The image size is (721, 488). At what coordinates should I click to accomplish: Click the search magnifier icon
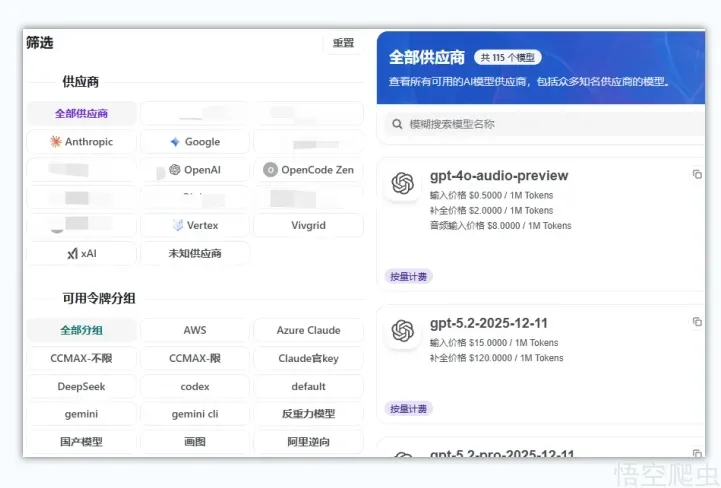point(397,124)
